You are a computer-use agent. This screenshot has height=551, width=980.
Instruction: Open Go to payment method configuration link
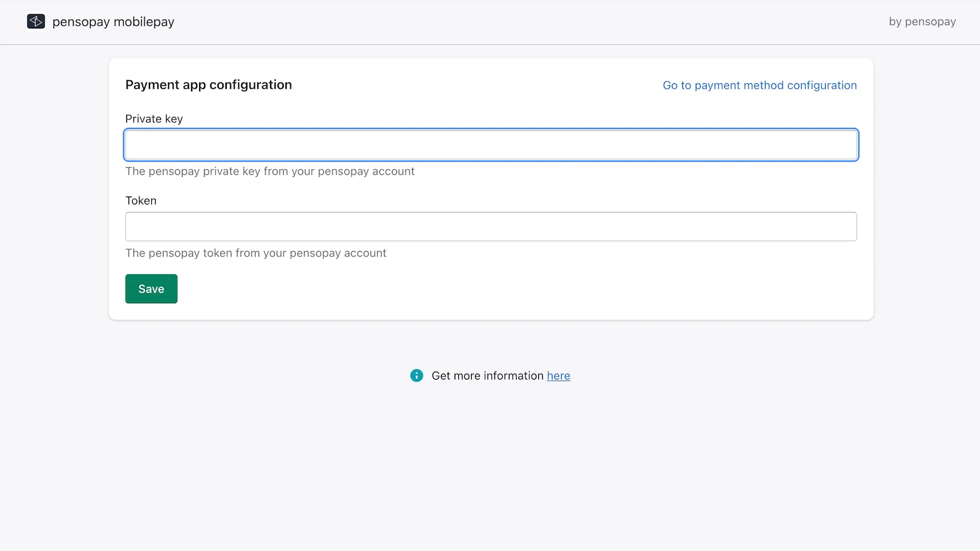coord(759,85)
